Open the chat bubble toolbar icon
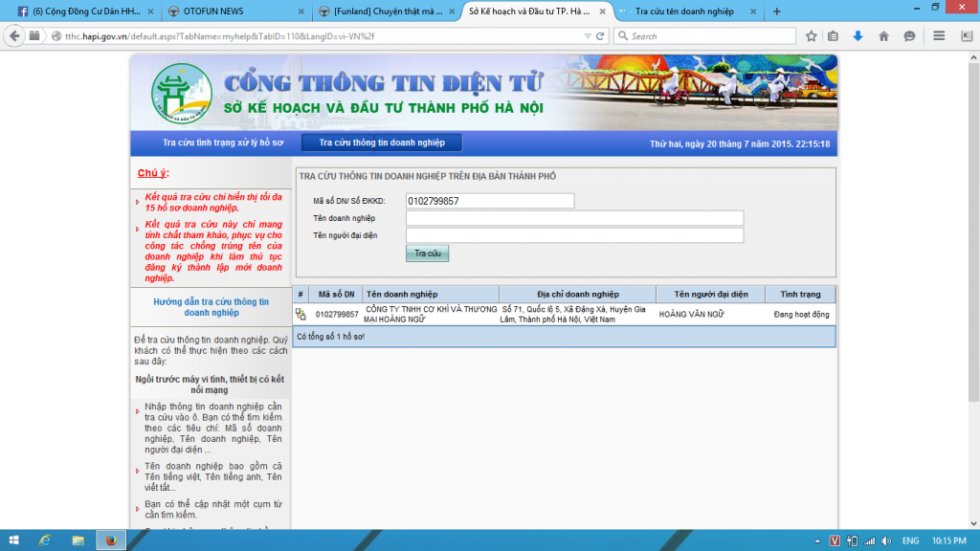Screen dimensions: 980x551 point(909,36)
